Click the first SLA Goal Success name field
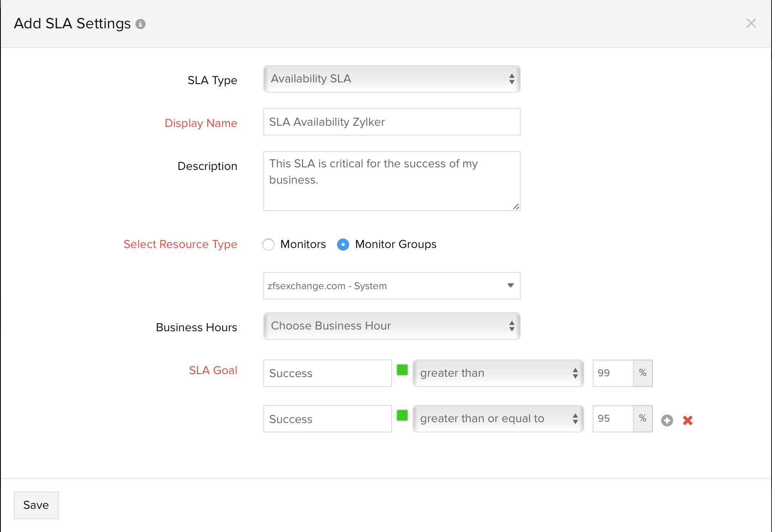Screen dimensions: 772x532 pos(327,373)
